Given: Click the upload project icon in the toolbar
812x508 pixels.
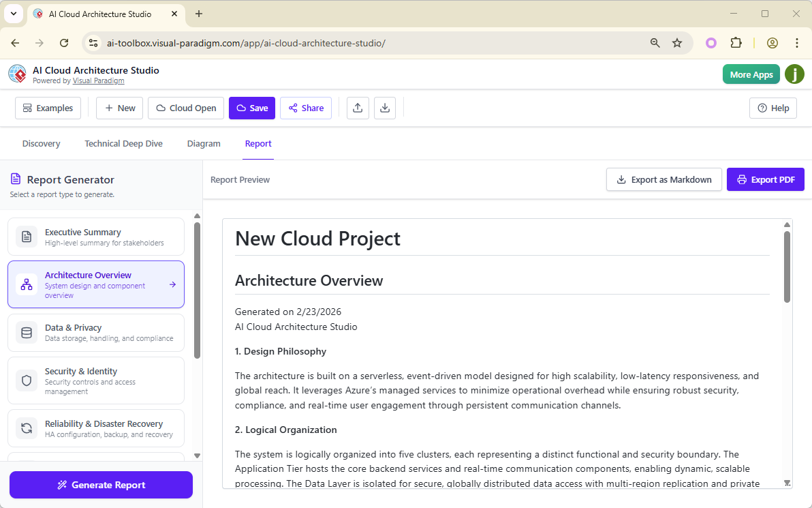Looking at the screenshot, I should click(358, 108).
